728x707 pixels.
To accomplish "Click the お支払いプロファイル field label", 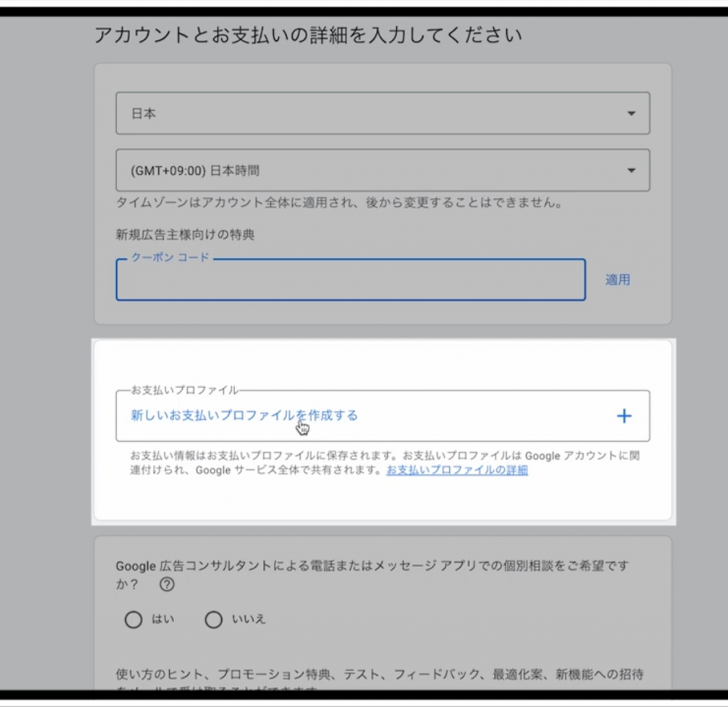I will 184,390.
